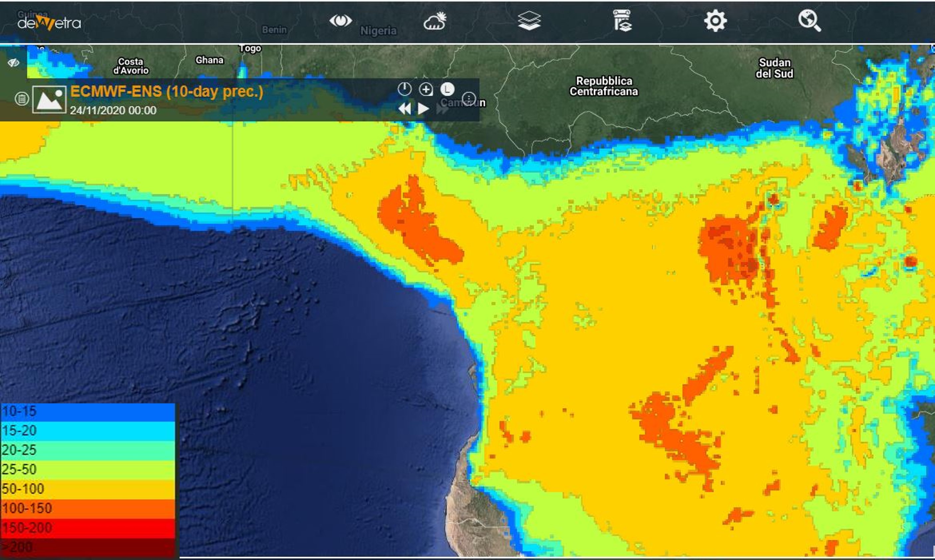Delete the ECMWF-ENS layer with trash icon
The image size is (935, 560).
[22, 99]
